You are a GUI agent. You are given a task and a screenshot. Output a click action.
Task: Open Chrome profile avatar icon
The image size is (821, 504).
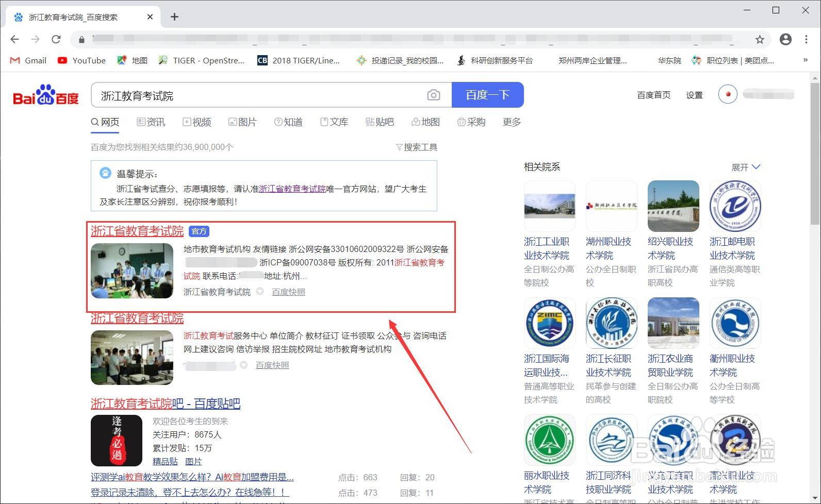785,39
